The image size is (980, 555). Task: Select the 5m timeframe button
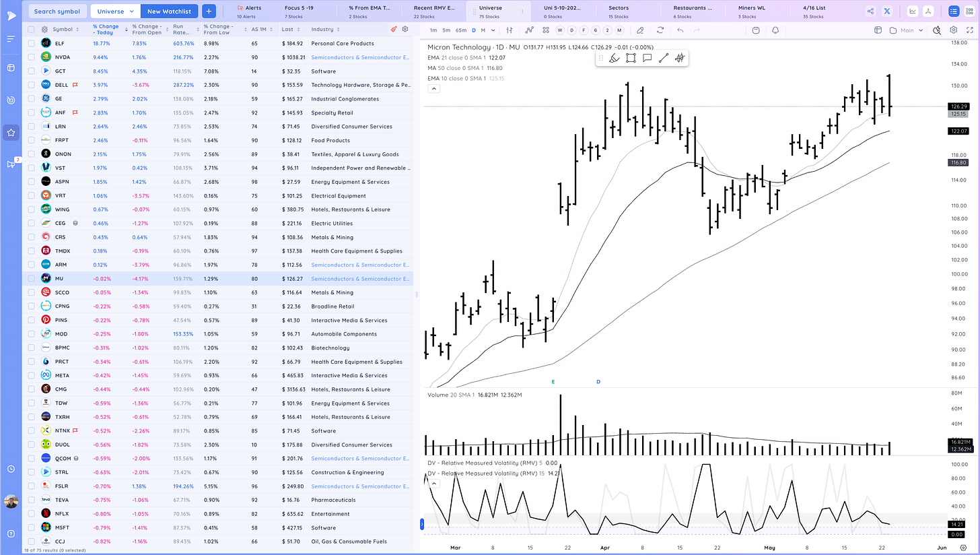(446, 30)
